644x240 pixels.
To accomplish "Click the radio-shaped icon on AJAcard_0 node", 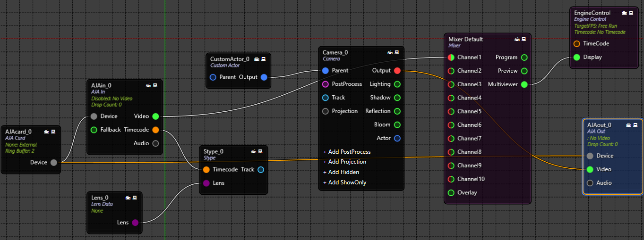I will tap(47, 132).
